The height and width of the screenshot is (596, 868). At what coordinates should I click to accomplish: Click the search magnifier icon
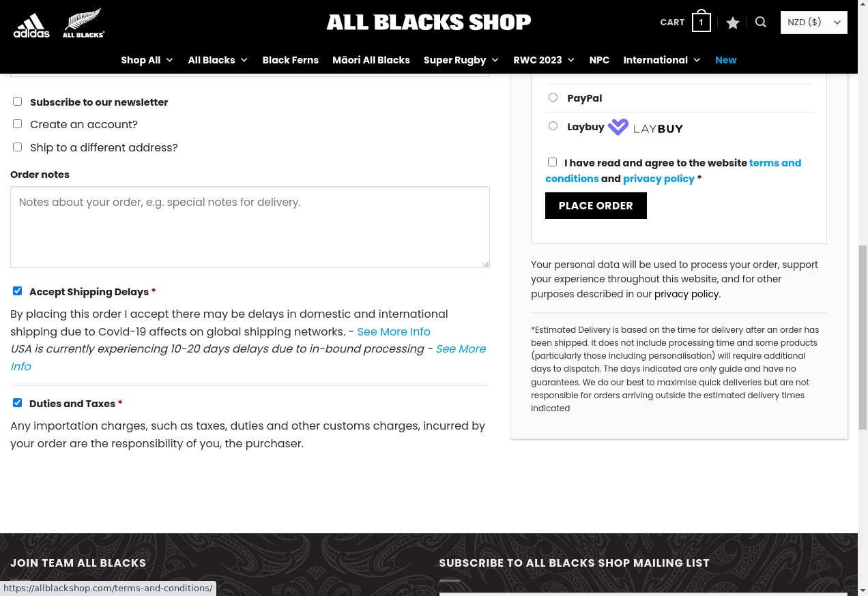tap(761, 22)
